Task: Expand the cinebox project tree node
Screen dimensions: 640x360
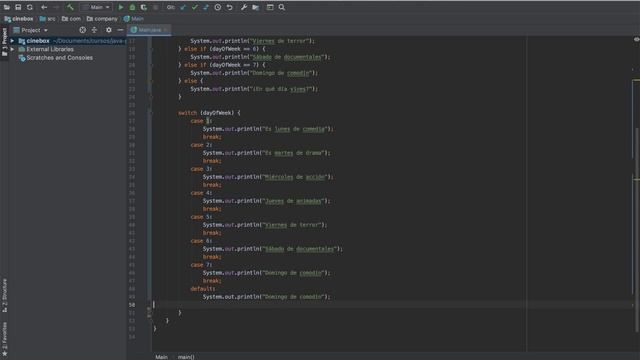Action: pos(12,41)
